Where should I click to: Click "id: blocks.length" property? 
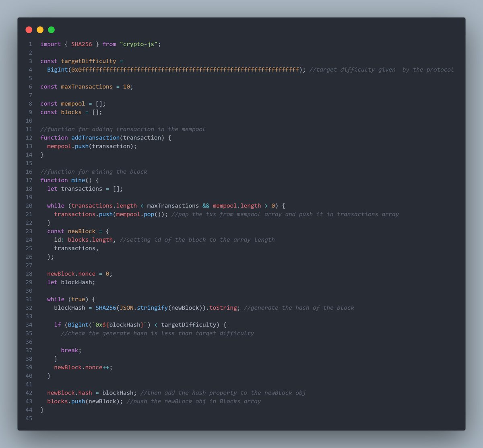(x=83, y=240)
